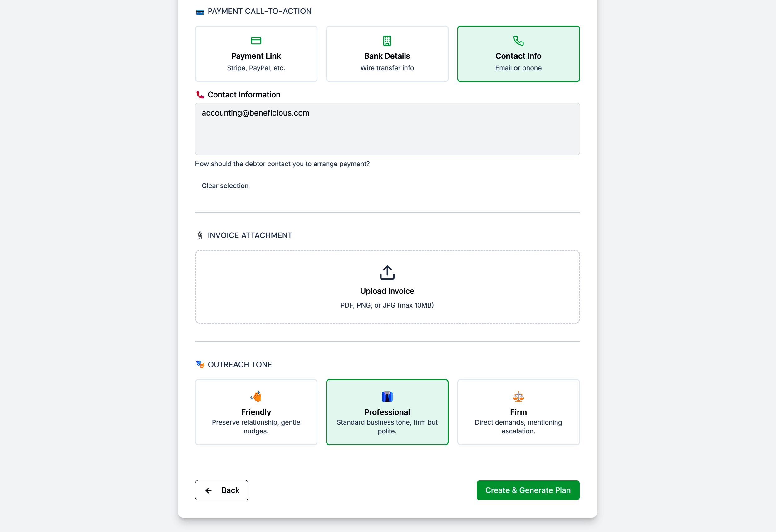Click the upload arrow icon
776x532 pixels.
point(387,273)
